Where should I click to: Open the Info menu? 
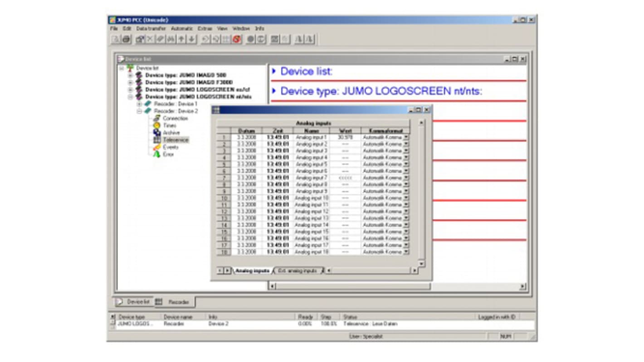pos(259,28)
